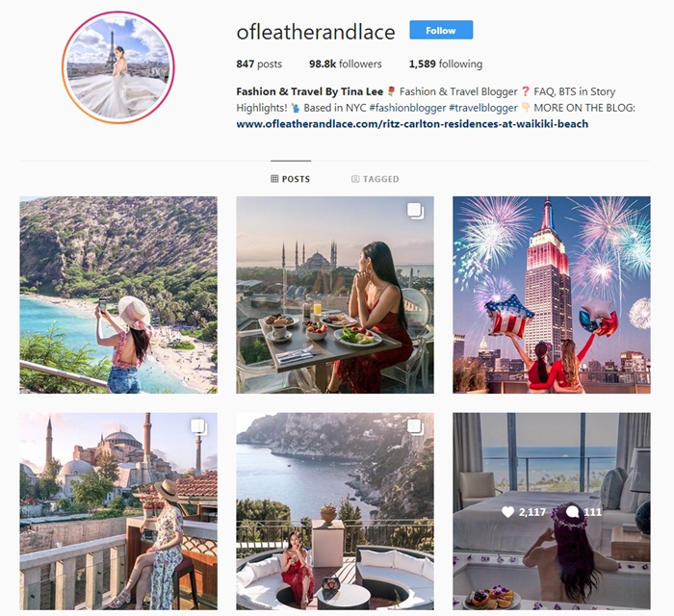Screen dimensions: 674x616
Task: Open the Empire State fireworks post
Action: 552,295
